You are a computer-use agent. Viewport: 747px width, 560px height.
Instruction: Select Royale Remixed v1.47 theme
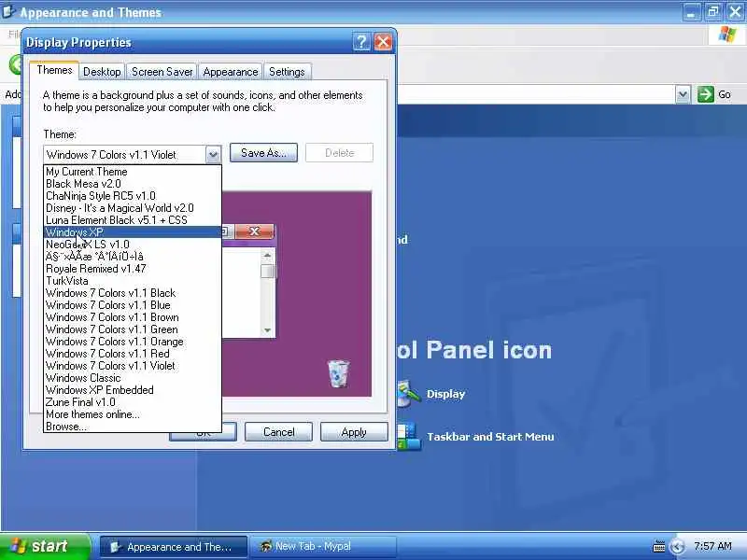pyautogui.click(x=133, y=269)
